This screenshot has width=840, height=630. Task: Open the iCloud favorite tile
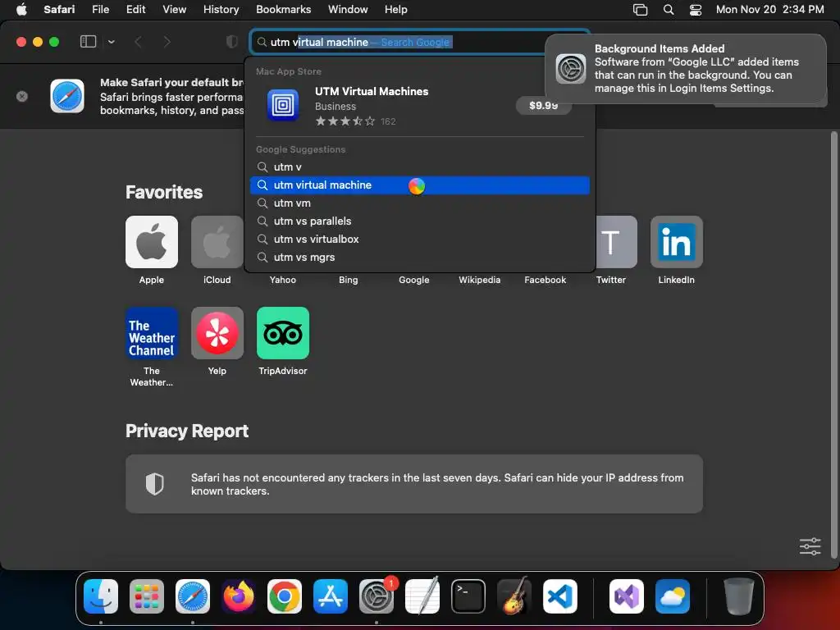point(217,242)
